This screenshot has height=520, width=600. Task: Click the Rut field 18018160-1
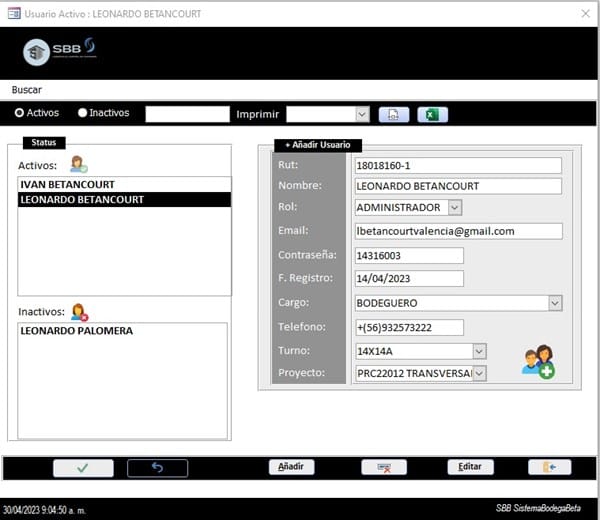point(458,166)
